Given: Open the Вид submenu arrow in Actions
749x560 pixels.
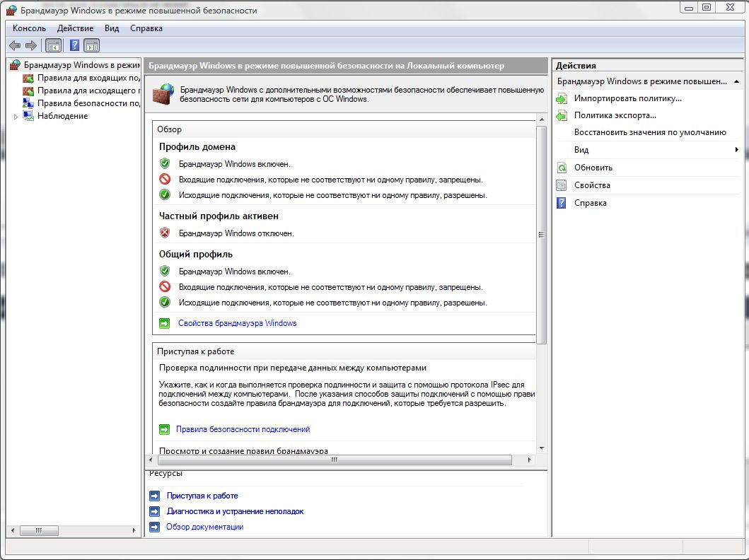Looking at the screenshot, I should 736,150.
